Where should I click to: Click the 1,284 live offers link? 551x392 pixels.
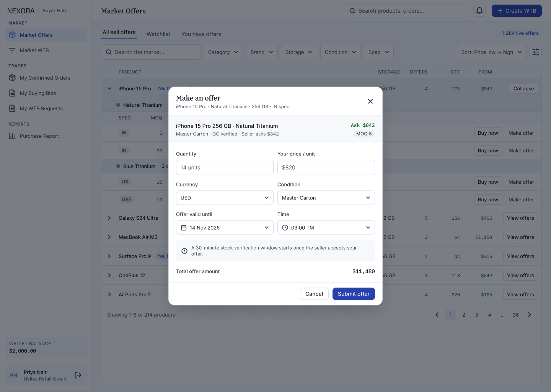pyautogui.click(x=520, y=33)
